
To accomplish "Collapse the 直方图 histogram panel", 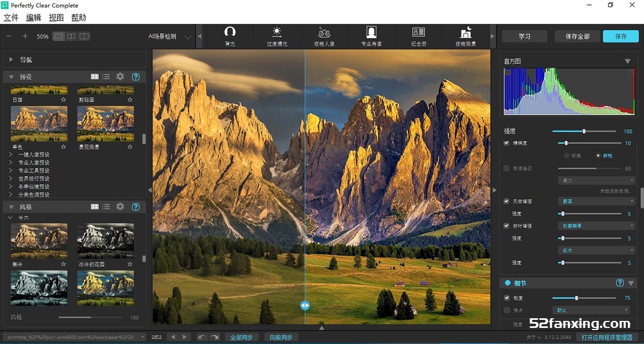I will [627, 61].
